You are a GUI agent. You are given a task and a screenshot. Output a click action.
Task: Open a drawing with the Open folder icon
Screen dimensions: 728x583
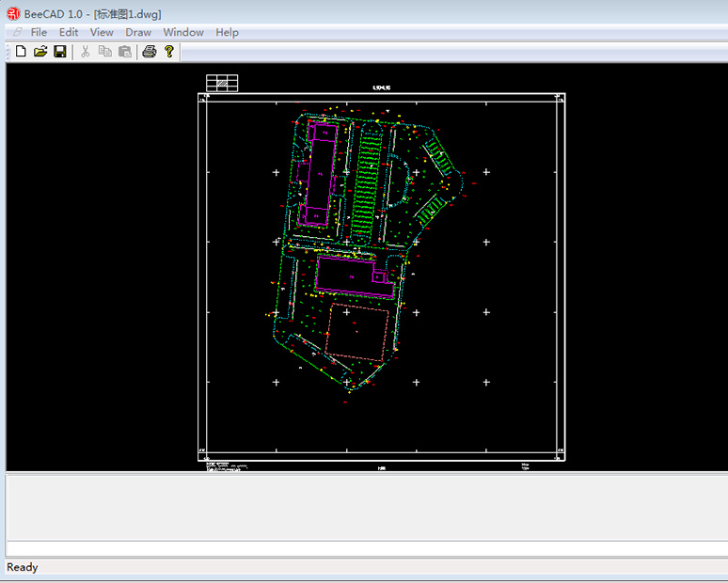pos(40,52)
